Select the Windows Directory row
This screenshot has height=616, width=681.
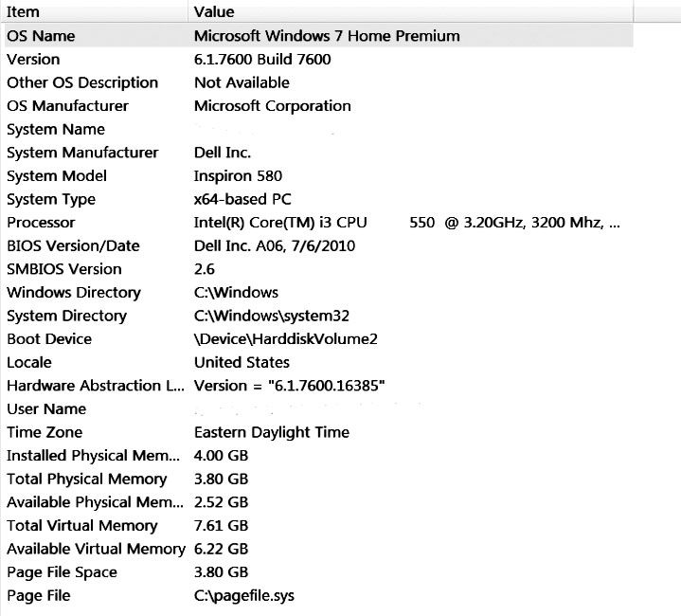(x=74, y=293)
